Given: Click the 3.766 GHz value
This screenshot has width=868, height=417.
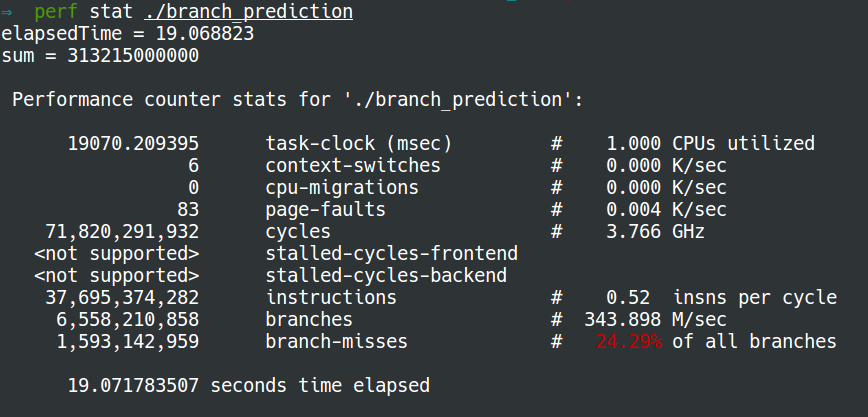Looking at the screenshot, I should tap(655, 232).
